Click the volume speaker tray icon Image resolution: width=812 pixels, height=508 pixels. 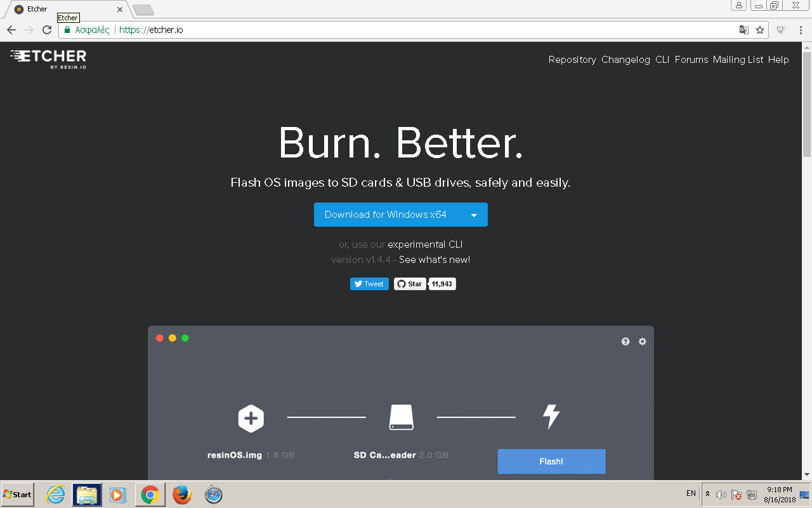(x=721, y=495)
